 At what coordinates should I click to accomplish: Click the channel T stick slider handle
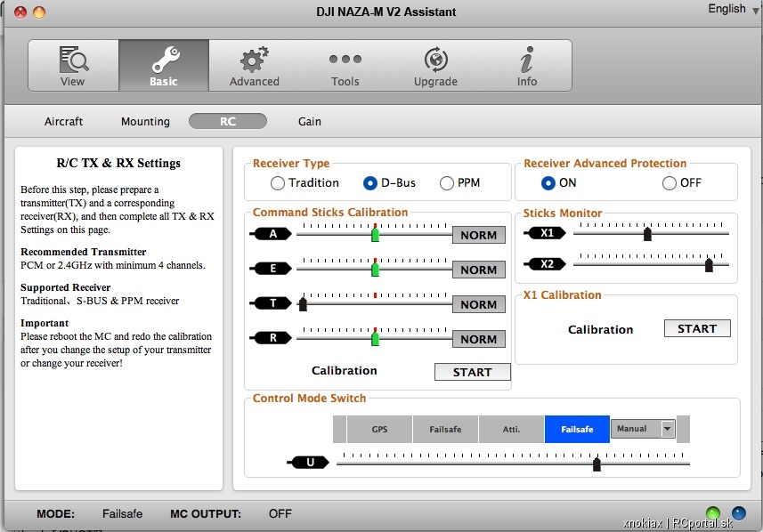pyautogui.click(x=303, y=304)
